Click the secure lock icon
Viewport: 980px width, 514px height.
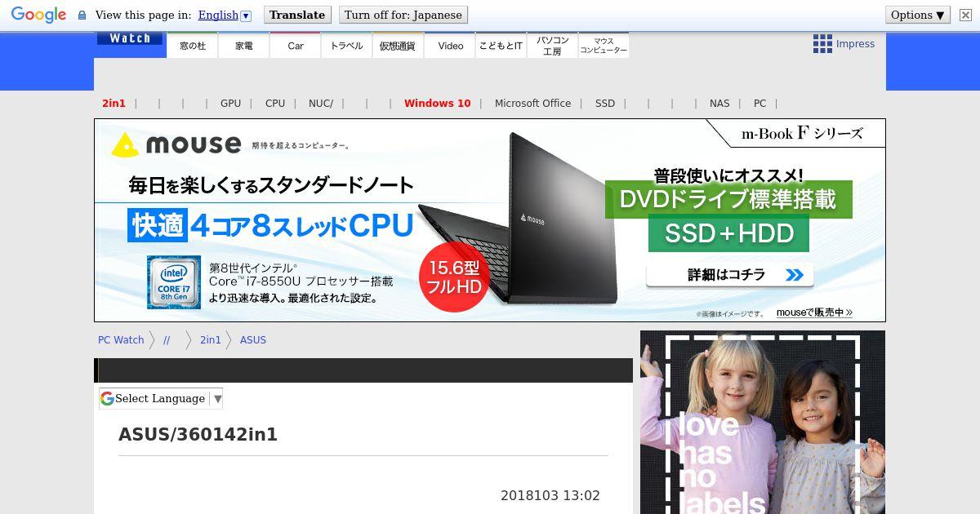82,15
